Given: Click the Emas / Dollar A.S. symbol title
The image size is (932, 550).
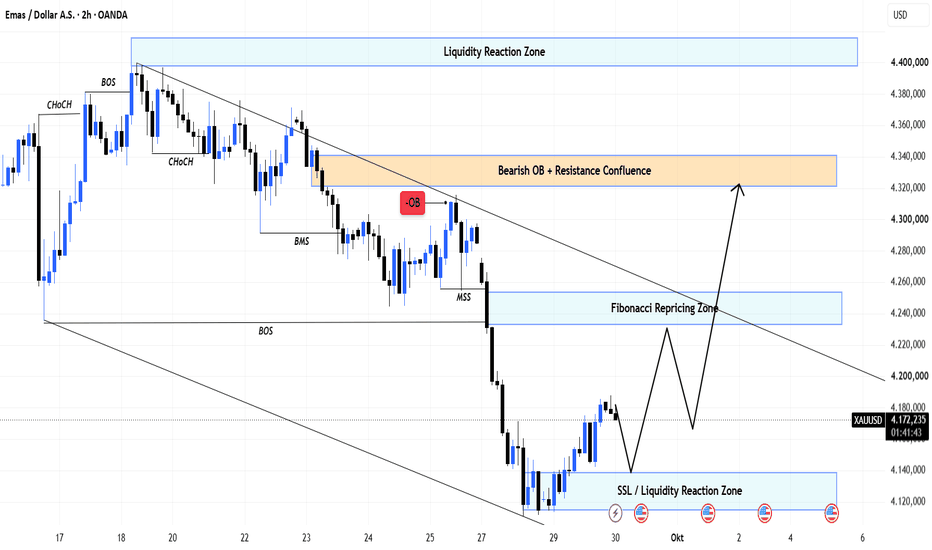Looking at the screenshot, I should coord(67,15).
